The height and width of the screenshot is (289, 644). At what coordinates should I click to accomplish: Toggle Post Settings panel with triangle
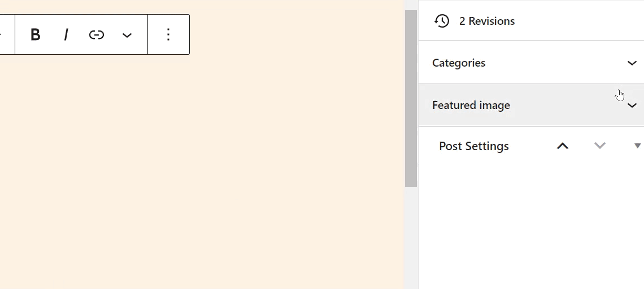pyautogui.click(x=637, y=146)
